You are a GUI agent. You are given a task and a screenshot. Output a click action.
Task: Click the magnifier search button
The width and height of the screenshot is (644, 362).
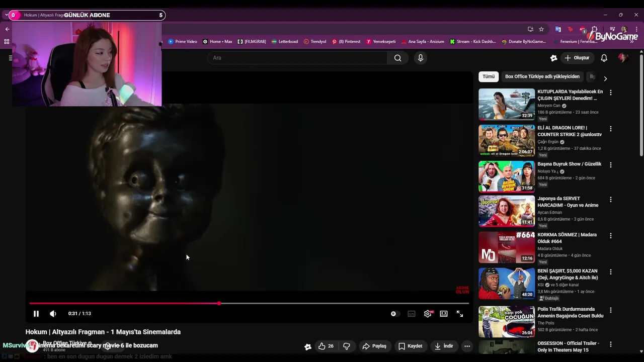click(397, 58)
